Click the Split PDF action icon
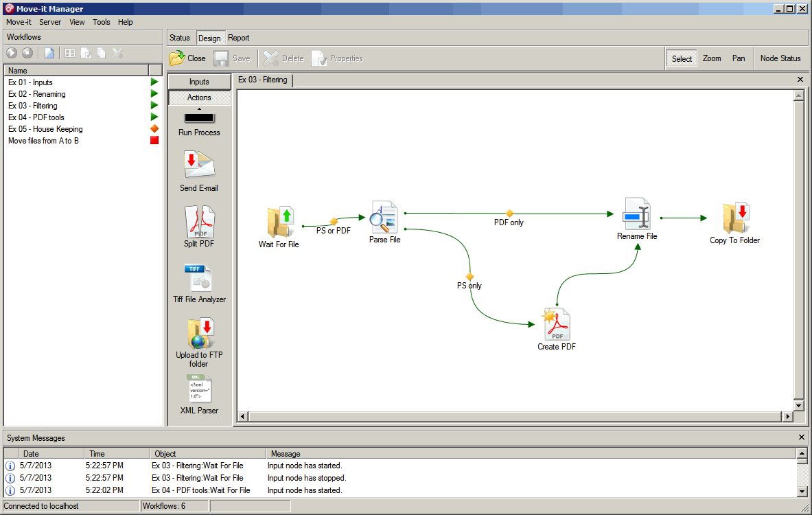The height and width of the screenshot is (515, 812). (x=199, y=222)
